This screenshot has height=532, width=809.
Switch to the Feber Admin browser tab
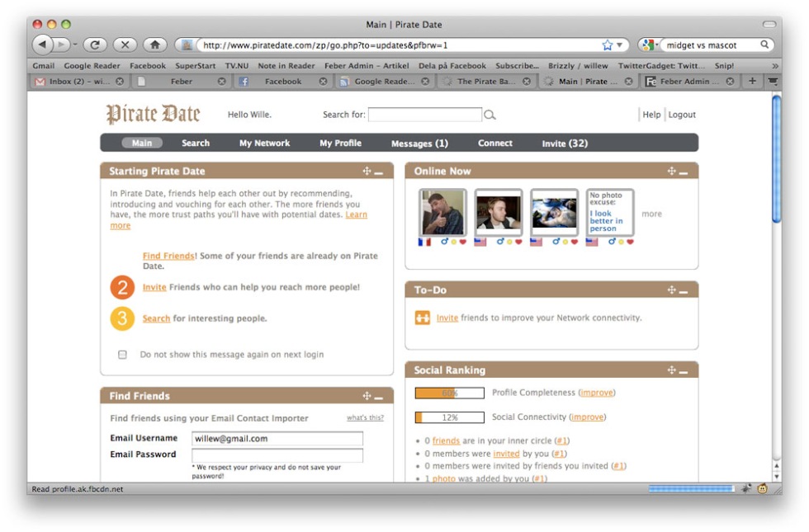pos(691,82)
